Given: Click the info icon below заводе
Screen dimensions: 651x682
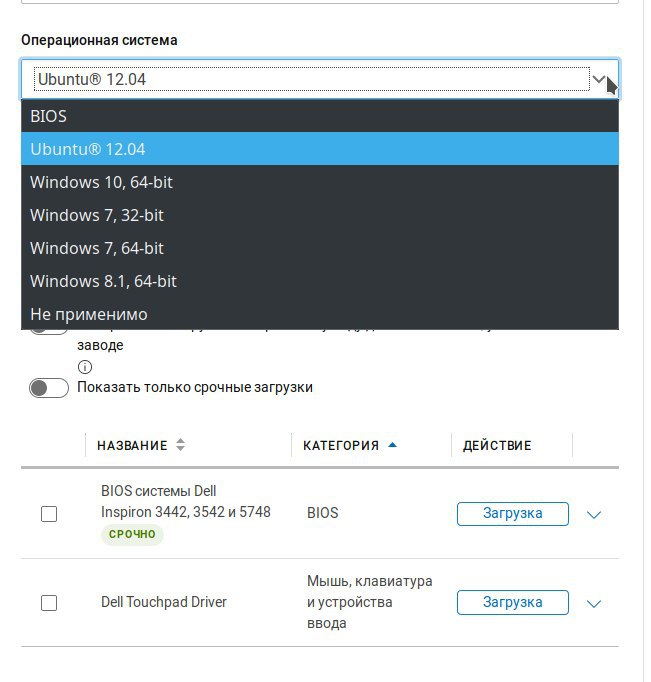Looking at the screenshot, I should [x=85, y=367].
